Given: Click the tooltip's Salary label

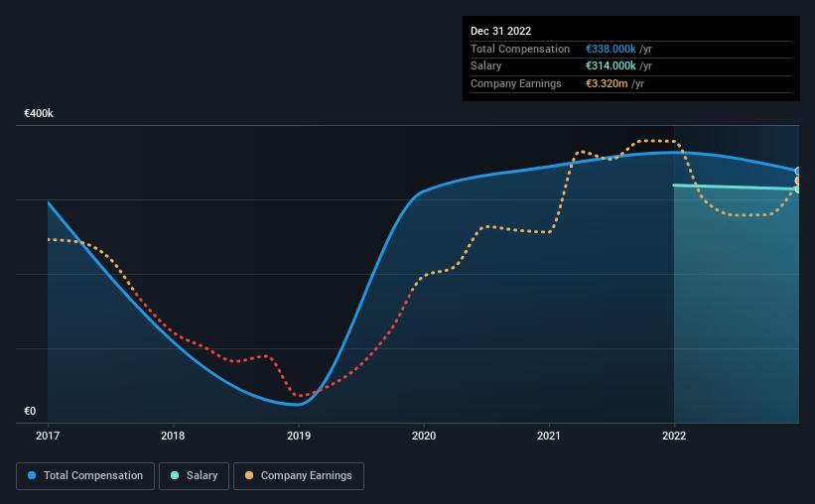Looking at the screenshot, I should (x=486, y=66).
